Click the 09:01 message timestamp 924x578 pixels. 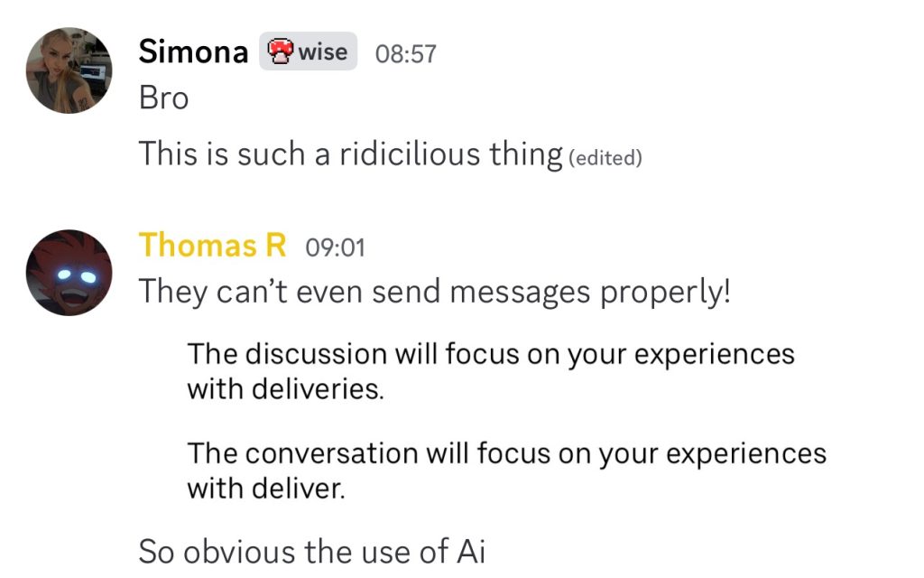(335, 247)
